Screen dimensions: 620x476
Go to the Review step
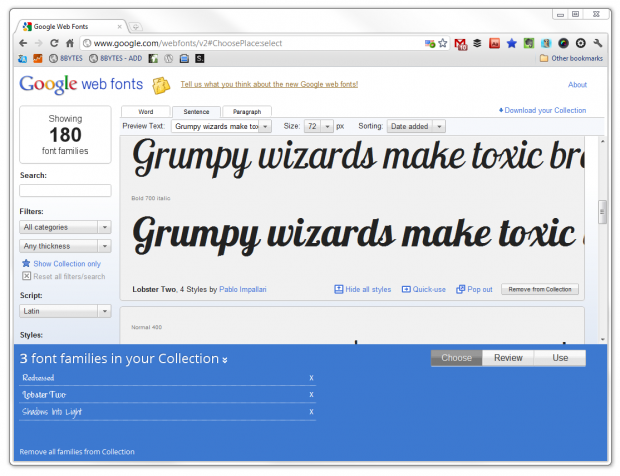click(x=508, y=358)
